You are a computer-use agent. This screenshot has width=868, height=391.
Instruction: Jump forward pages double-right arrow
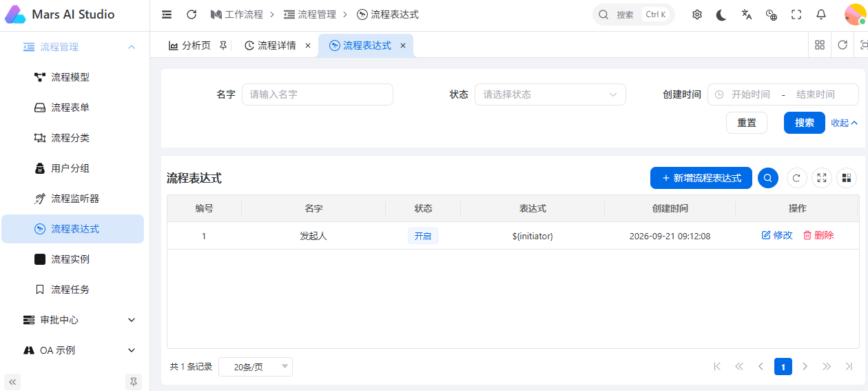[827, 366]
